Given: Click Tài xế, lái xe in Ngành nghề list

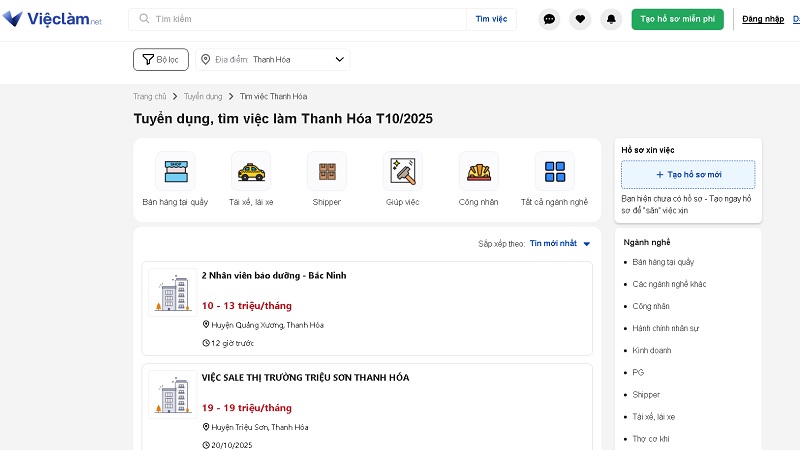Looking at the screenshot, I should coord(654,417).
